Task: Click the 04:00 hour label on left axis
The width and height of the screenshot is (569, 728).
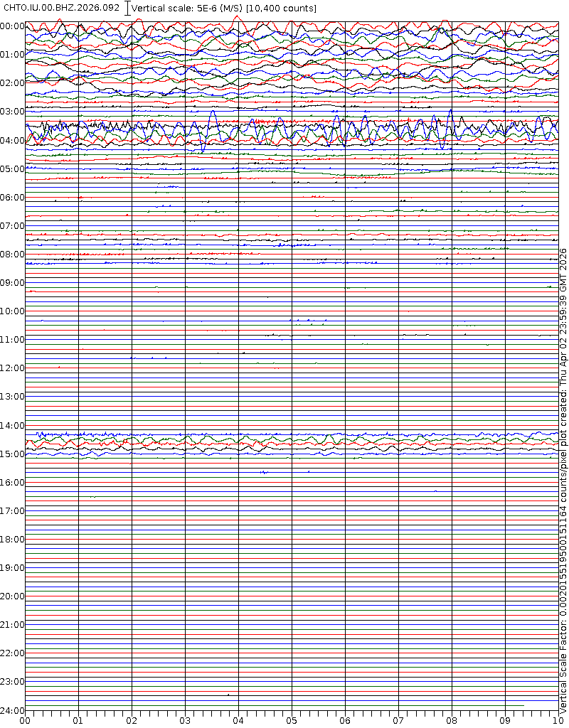Action: click(x=12, y=141)
